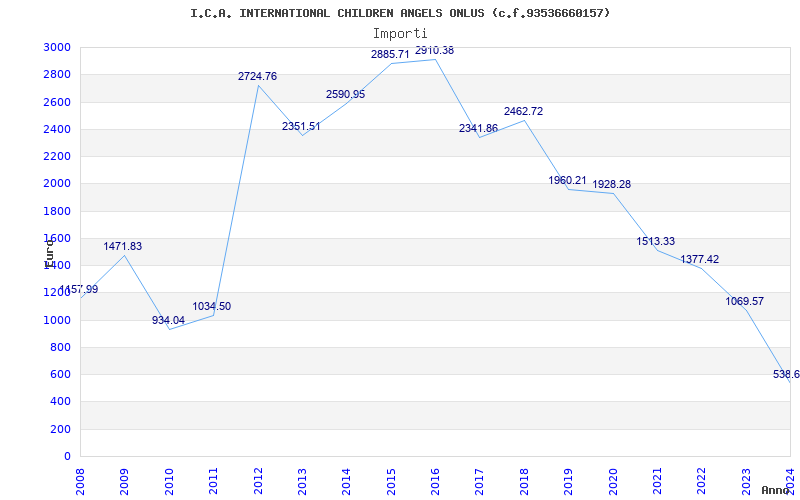800x500 pixels.
Task: Click the 2017 x-axis year label
Action: 479,481
